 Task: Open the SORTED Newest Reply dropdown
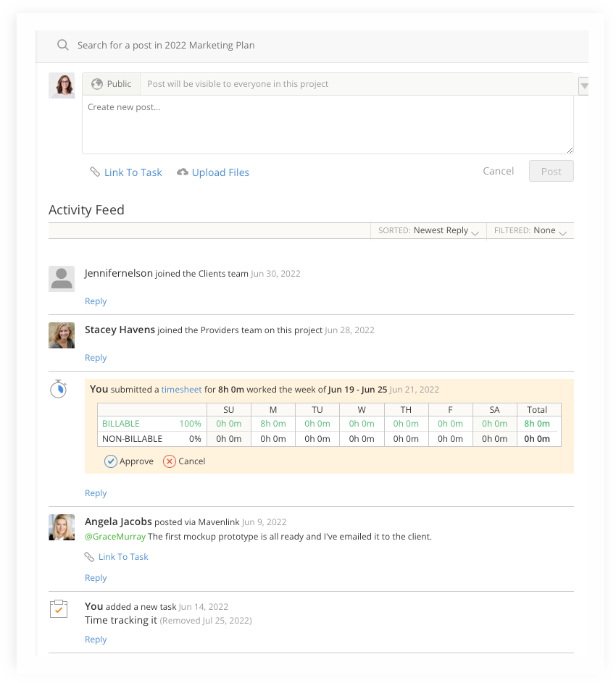(x=475, y=230)
